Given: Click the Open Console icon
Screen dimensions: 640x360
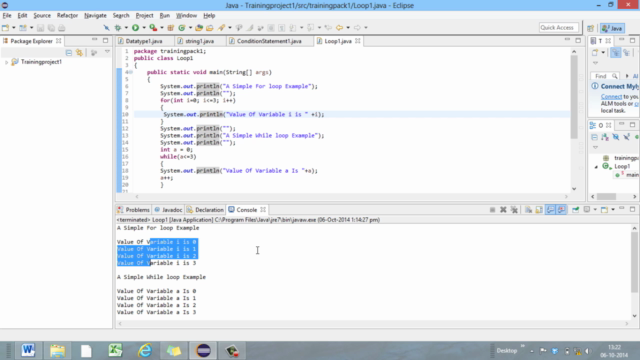Looking at the screenshot, I should (604, 210).
